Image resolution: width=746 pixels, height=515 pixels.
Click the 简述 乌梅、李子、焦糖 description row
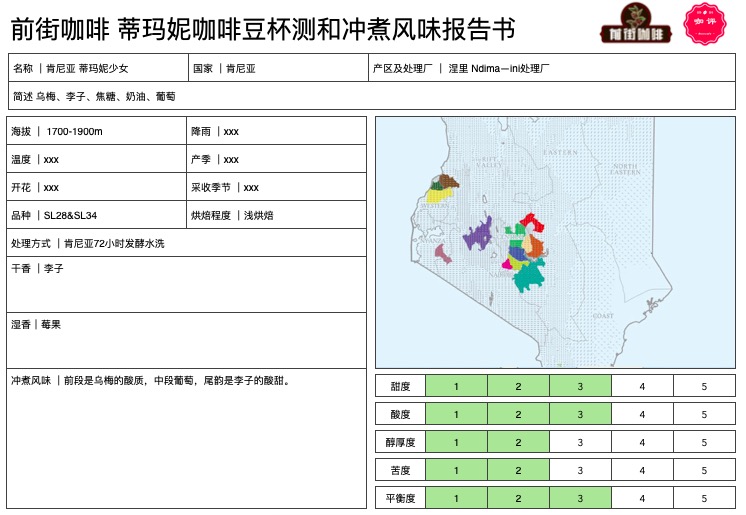pos(372,96)
